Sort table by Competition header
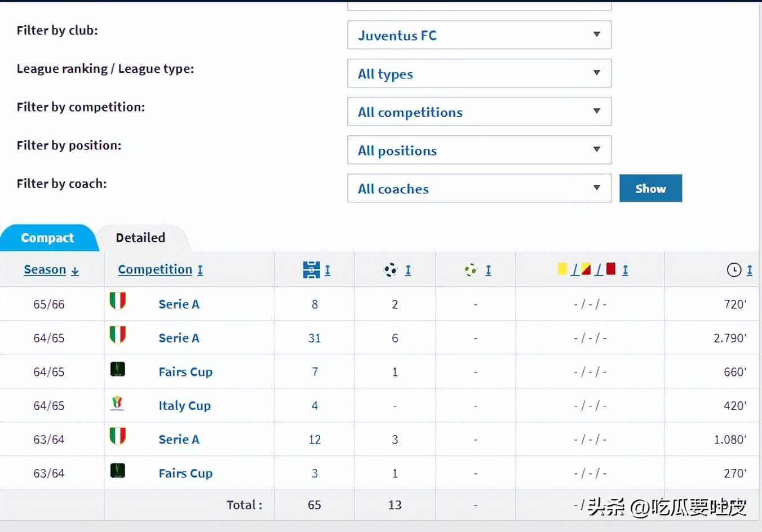 155,270
